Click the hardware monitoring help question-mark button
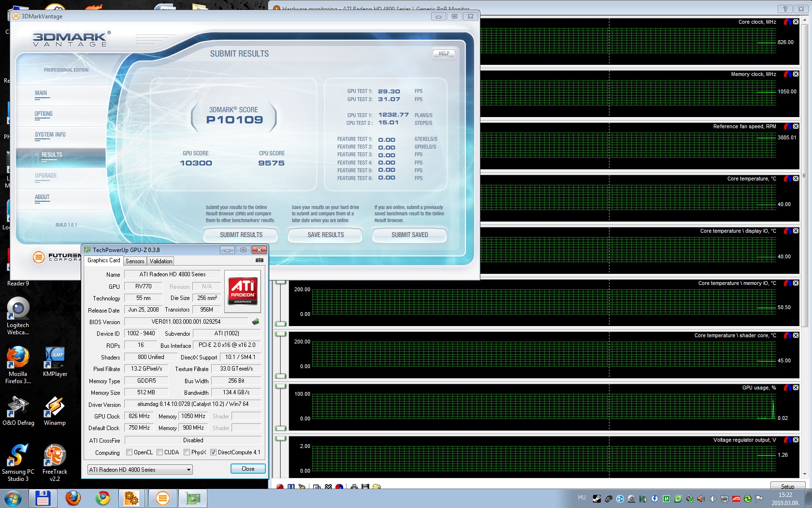Screen dimensions: 812x508 [785, 9]
